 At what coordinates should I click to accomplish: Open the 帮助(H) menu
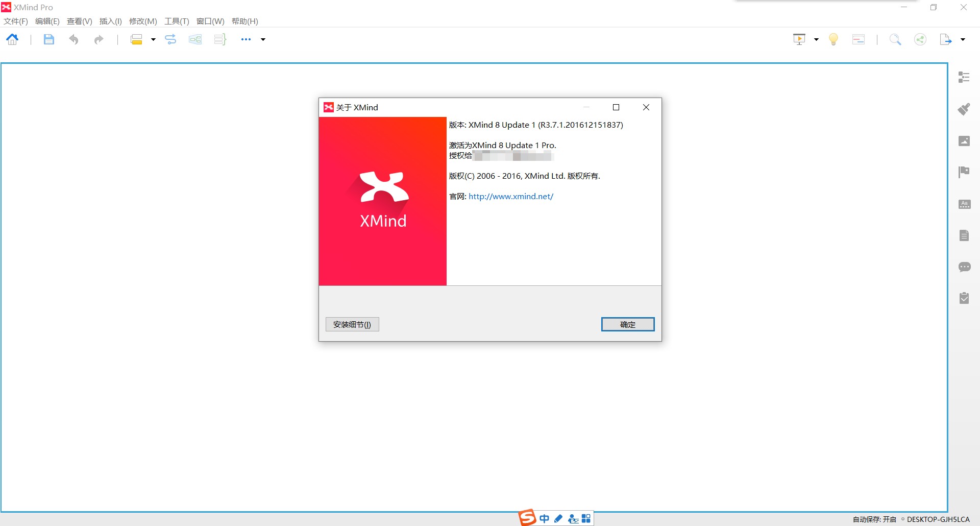(244, 21)
